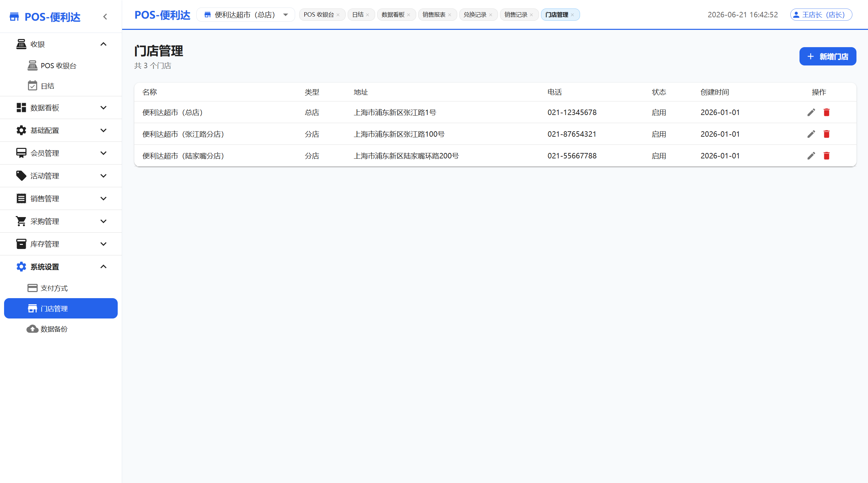Click the POS 收银台 register icon in sidebar
The image size is (868, 483).
pos(33,65)
